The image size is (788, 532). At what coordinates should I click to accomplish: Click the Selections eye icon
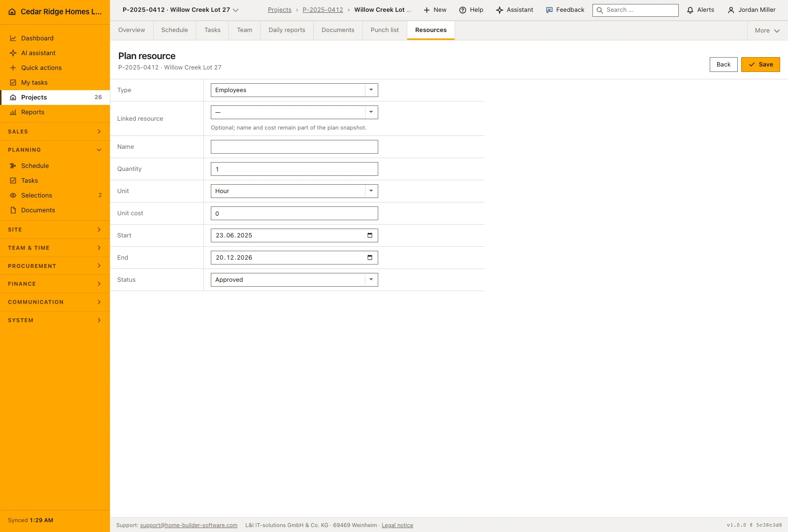(13, 196)
